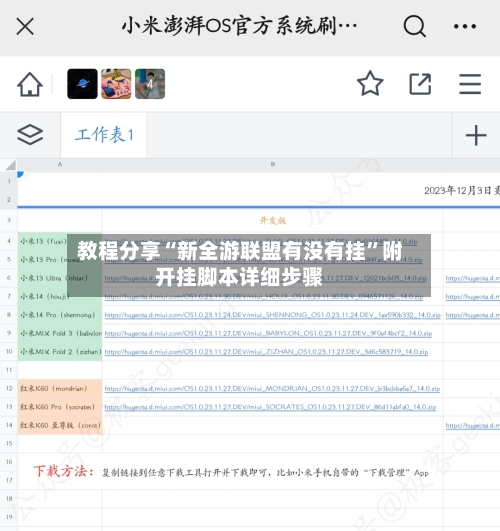Click the 下载方法 red heading
500x531 pixels.
click(x=64, y=471)
